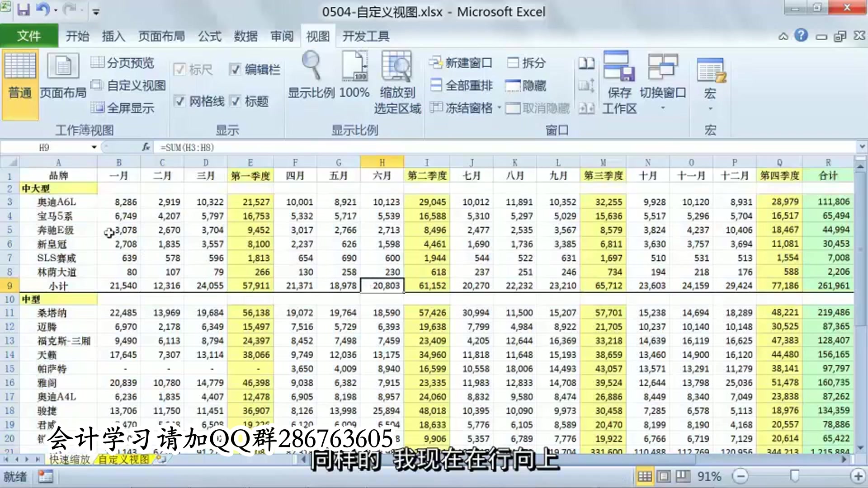Switch to Page Layout (页面布局) view icon
The height and width of the screenshot is (488, 868).
pos(63,68)
